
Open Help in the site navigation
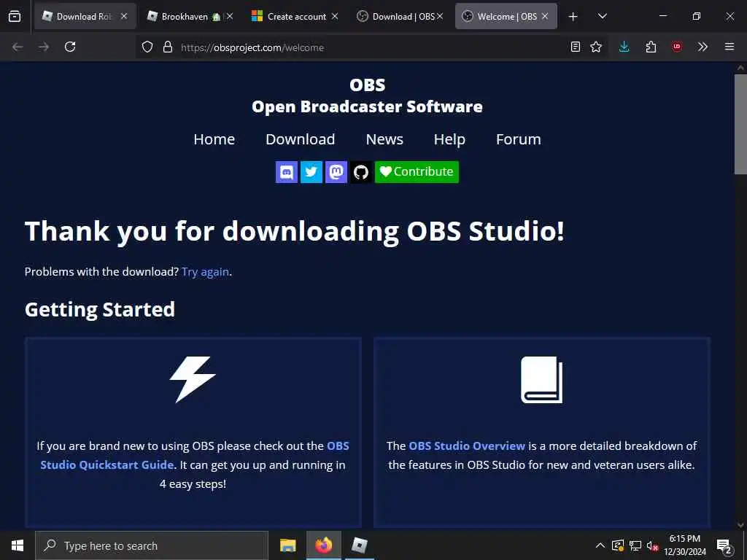click(x=449, y=139)
